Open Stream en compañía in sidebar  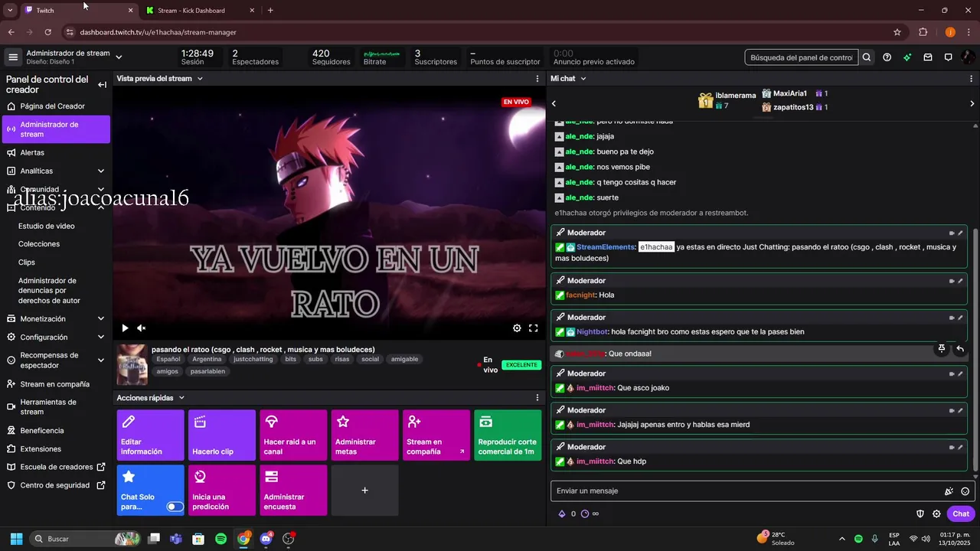point(56,384)
